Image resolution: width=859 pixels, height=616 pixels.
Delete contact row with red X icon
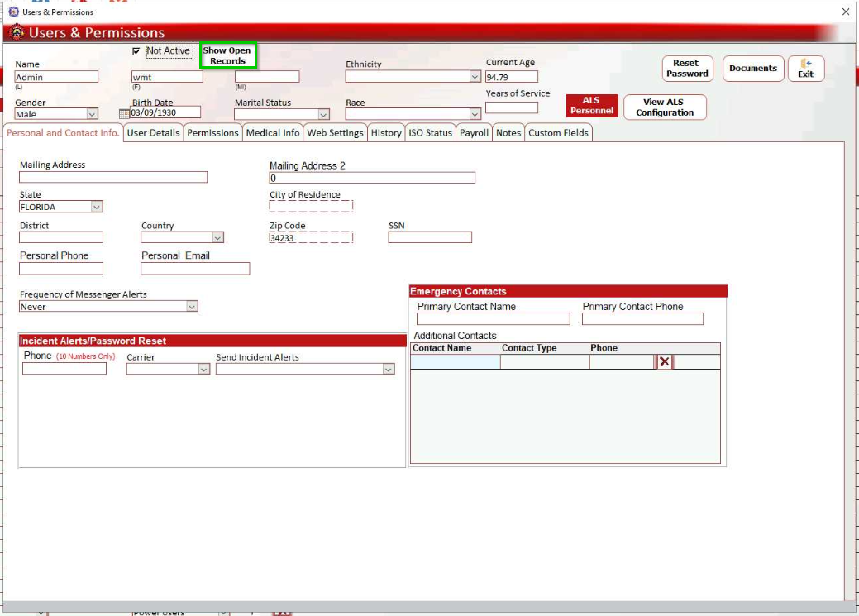(664, 361)
